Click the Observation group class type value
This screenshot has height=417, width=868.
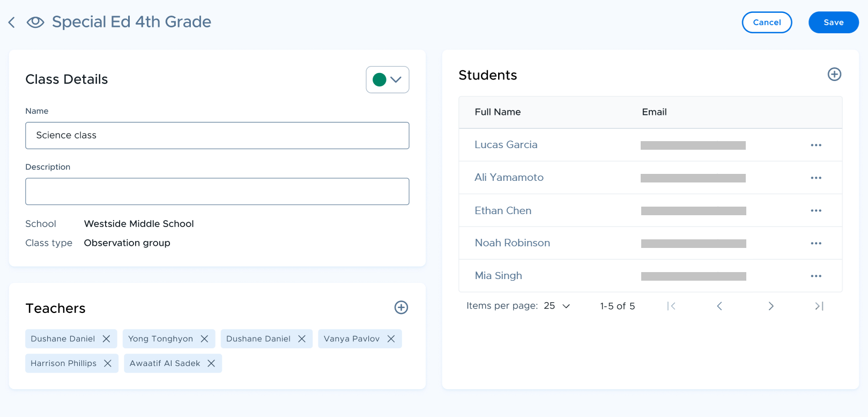127,243
